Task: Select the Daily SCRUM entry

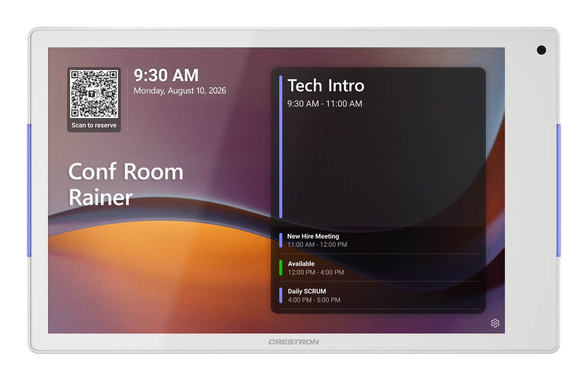Action: click(378, 295)
